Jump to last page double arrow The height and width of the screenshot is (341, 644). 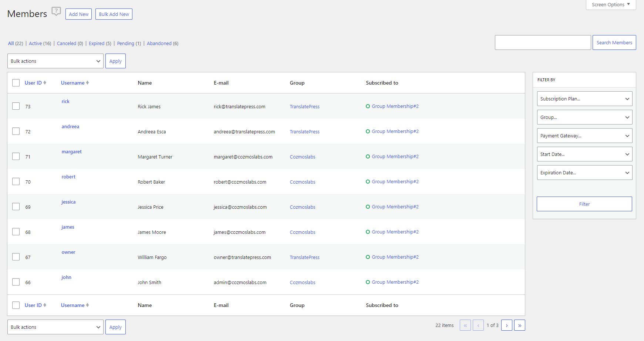520,325
